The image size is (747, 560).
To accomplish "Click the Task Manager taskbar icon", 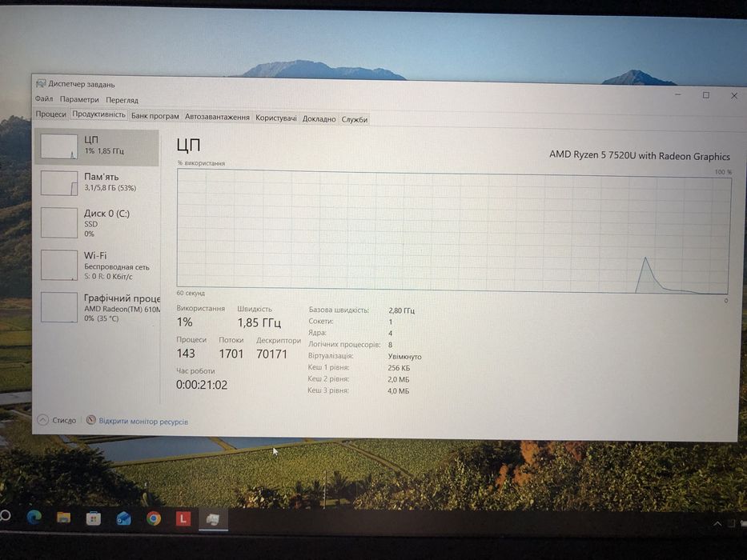I will tap(213, 519).
